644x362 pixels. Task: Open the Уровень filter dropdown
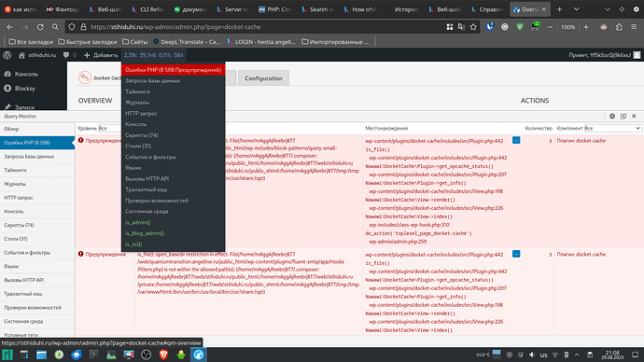coord(109,129)
